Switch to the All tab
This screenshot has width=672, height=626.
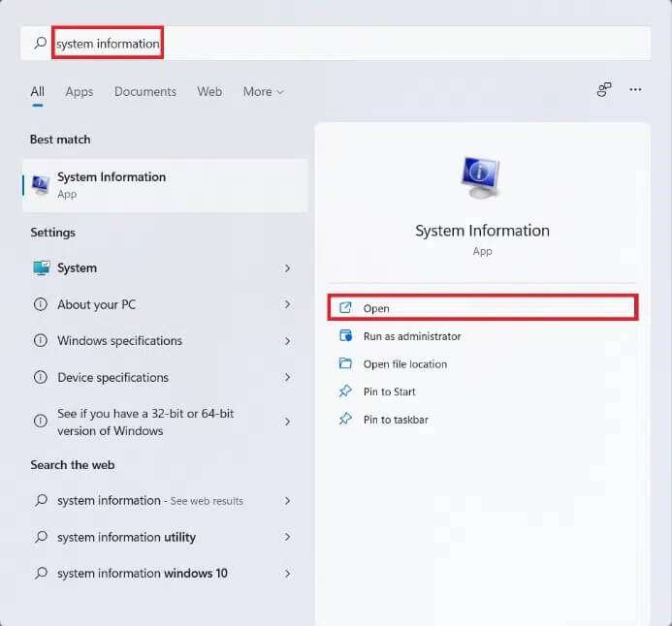pos(37,92)
